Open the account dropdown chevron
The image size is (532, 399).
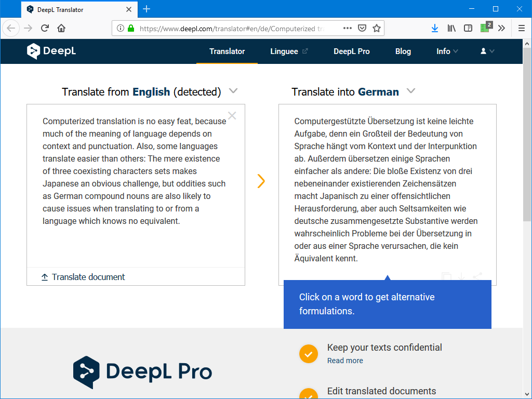tap(492, 51)
